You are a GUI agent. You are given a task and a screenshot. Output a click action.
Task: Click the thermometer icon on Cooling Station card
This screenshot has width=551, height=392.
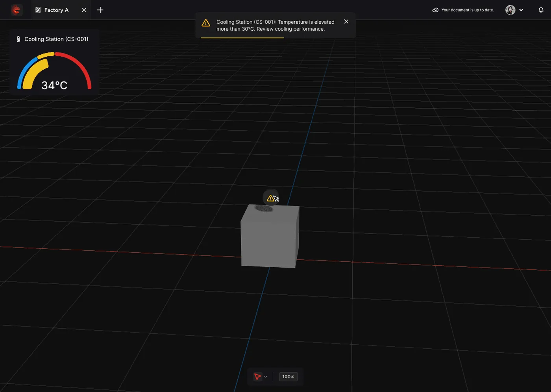coord(18,39)
